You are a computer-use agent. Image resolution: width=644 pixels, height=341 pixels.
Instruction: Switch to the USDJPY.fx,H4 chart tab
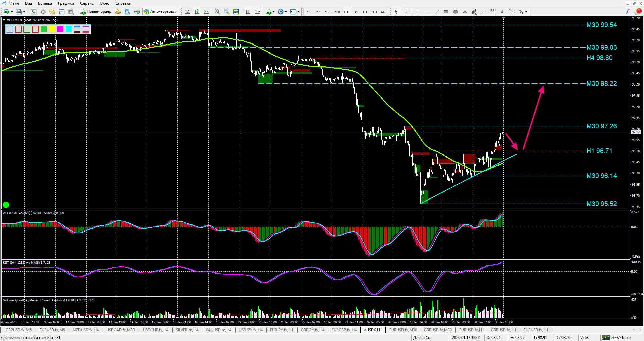[251, 330]
